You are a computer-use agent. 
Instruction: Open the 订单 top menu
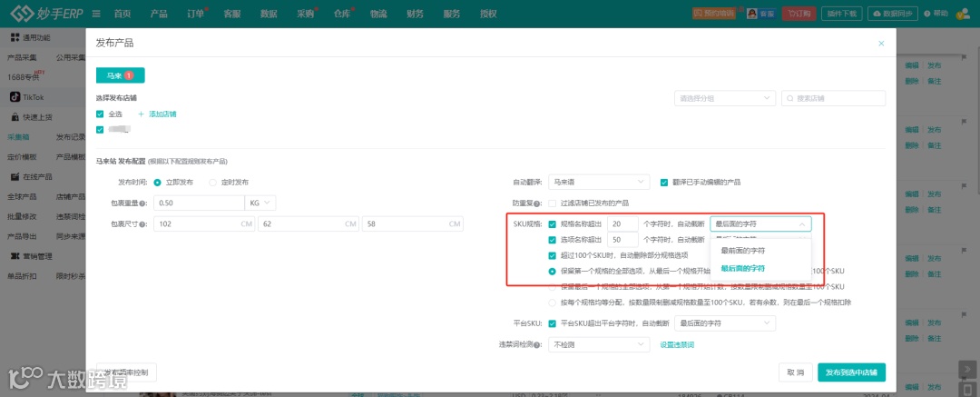coord(196,14)
